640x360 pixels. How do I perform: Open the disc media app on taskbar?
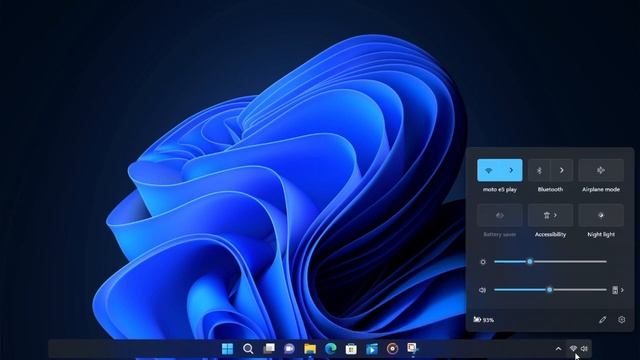pyautogui.click(x=392, y=349)
